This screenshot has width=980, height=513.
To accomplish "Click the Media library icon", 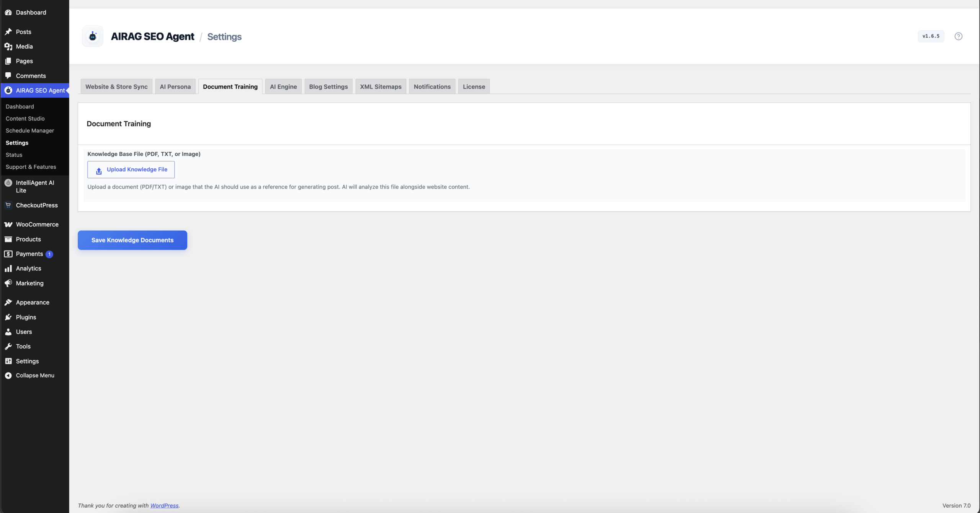I will pyautogui.click(x=8, y=46).
